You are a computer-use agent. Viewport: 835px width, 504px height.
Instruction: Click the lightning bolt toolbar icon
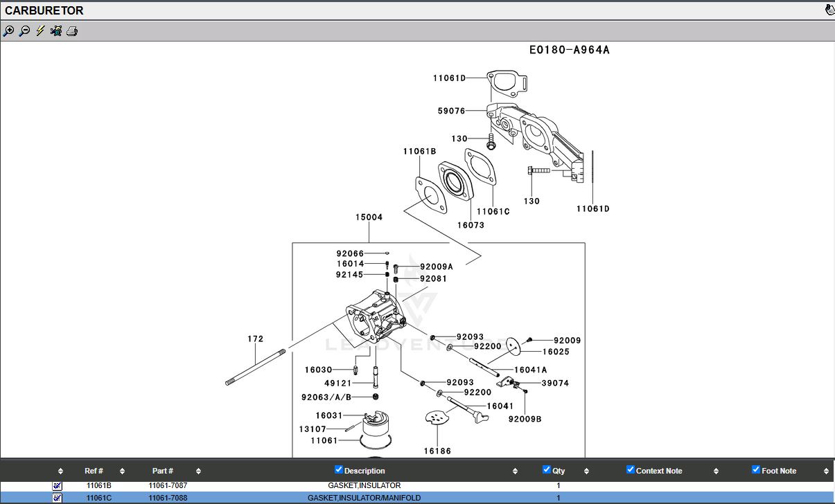click(40, 31)
